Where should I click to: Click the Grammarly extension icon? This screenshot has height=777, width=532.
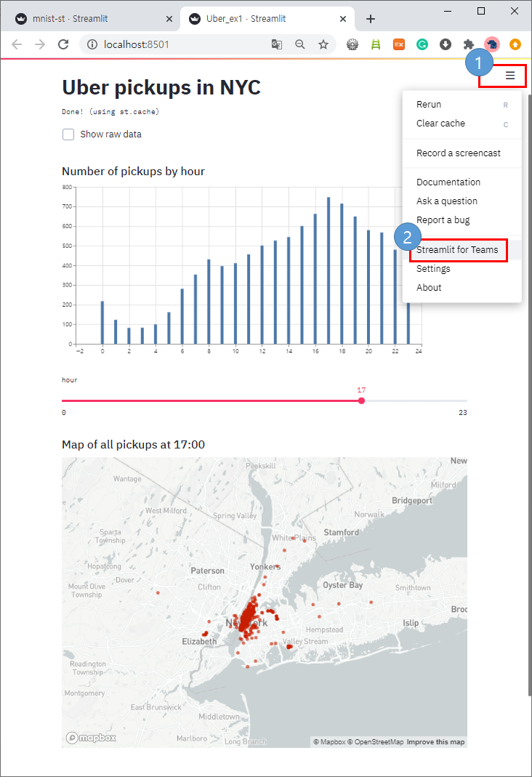coord(422,44)
